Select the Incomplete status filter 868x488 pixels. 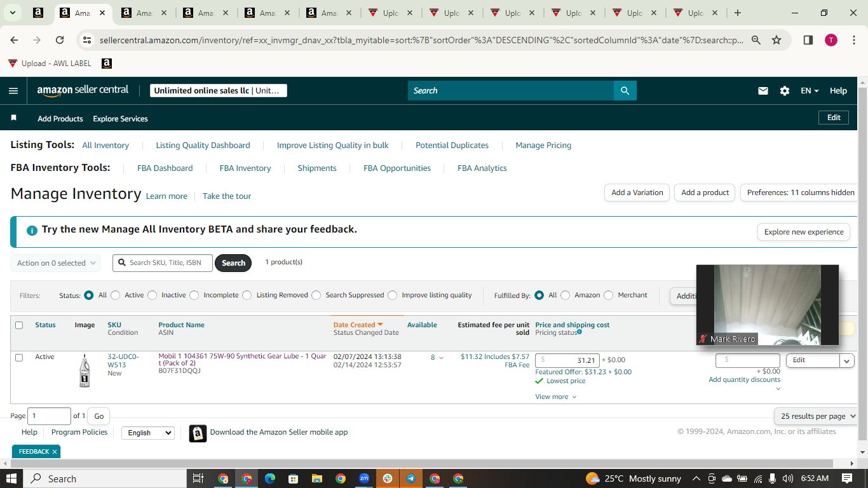pyautogui.click(x=194, y=295)
